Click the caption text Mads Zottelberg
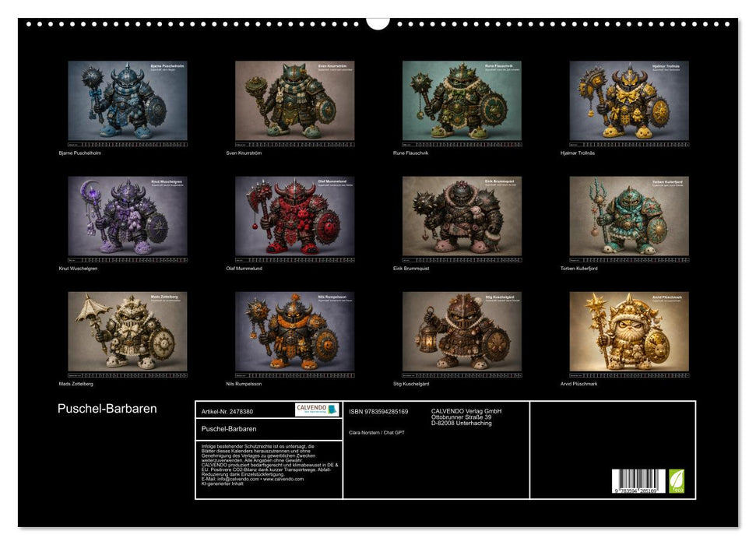Screen dimensions: 756x545 click(76, 384)
